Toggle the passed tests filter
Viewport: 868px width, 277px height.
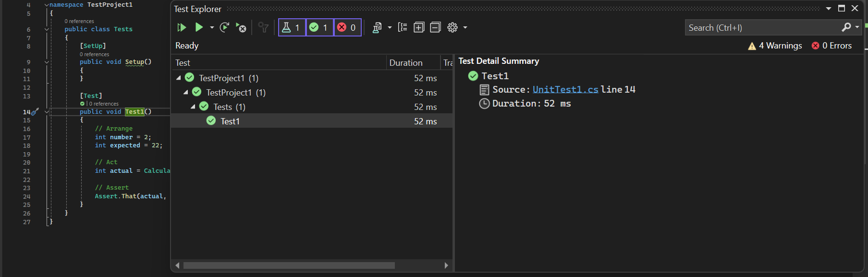[x=319, y=27]
